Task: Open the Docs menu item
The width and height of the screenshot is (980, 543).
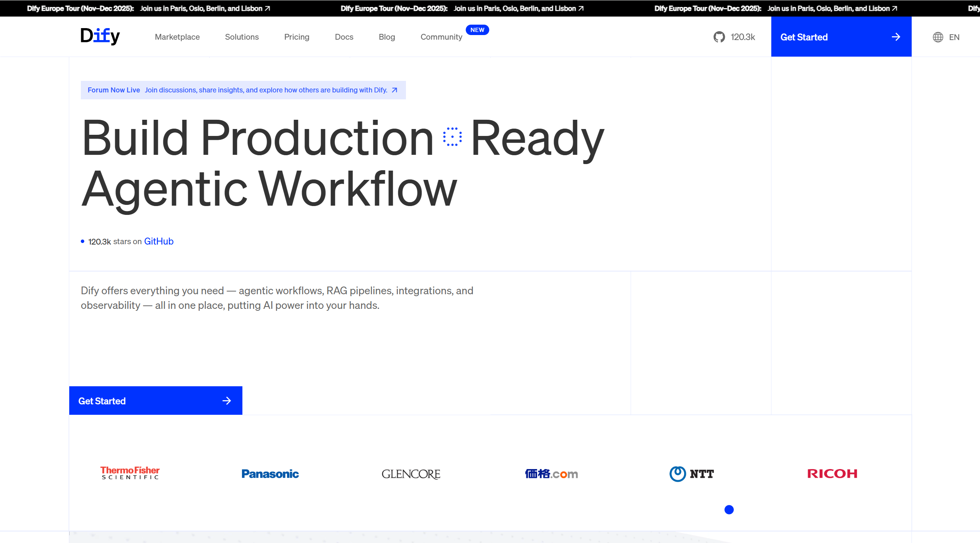Action: pos(344,37)
